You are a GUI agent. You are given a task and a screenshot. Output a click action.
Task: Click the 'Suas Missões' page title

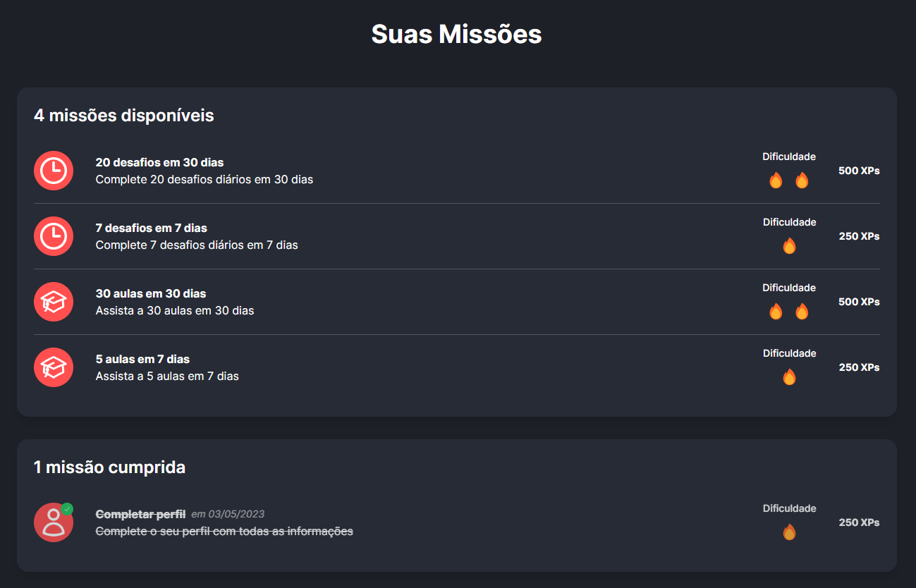(x=457, y=34)
